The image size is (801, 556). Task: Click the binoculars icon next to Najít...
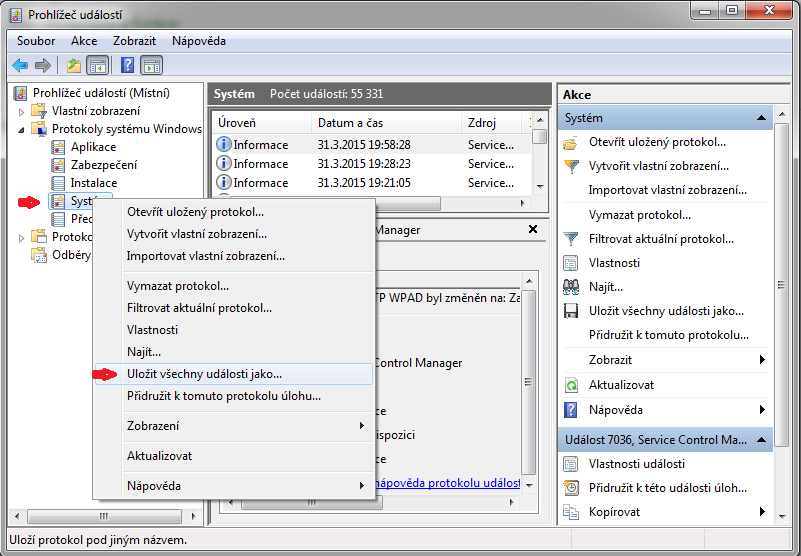571,287
